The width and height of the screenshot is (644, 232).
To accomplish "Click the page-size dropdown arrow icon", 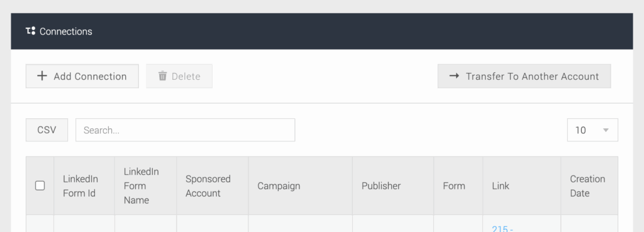I will 606,130.
